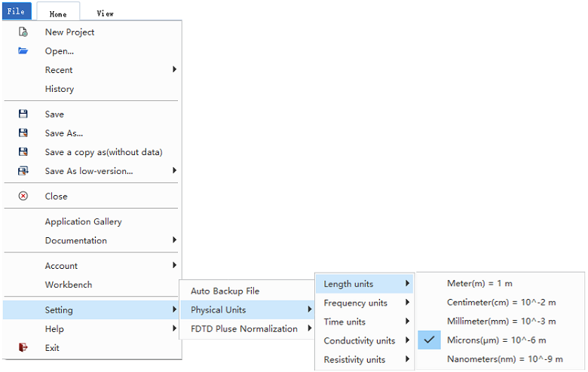This screenshot has height=372, width=588.
Task: Expand Conductivity units submenu arrow
Action: click(407, 340)
